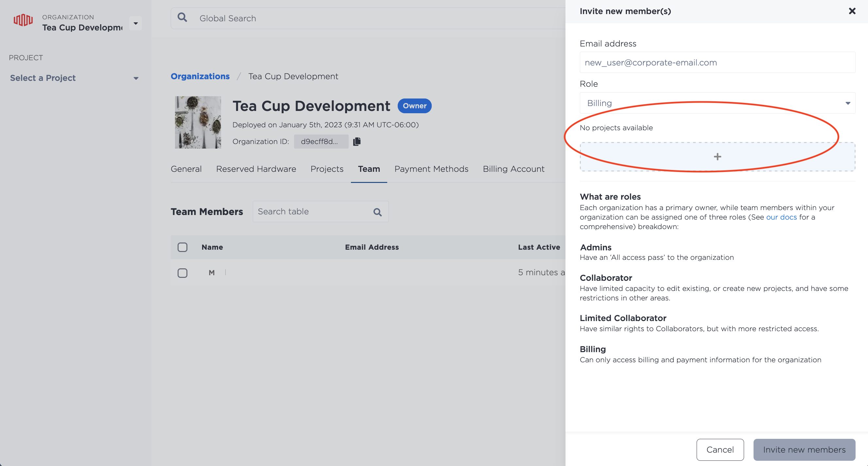Click the Global Search magnifier icon
This screenshot has width=868, height=466.
(182, 17)
